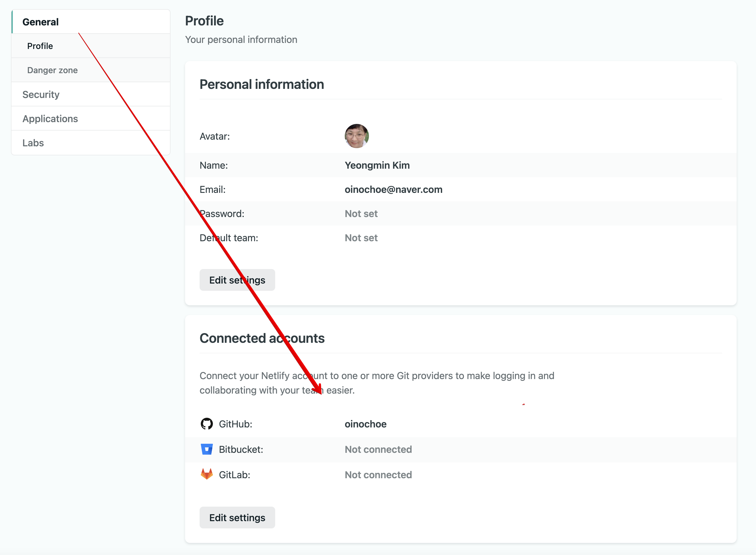Open the General settings section
This screenshot has width=756, height=555.
tap(41, 22)
